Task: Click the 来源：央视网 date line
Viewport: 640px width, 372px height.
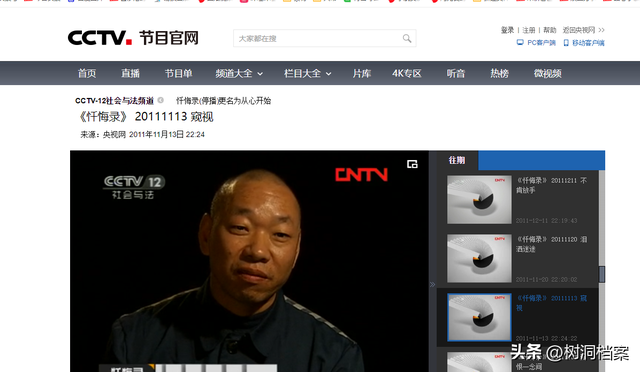Action: click(142, 134)
